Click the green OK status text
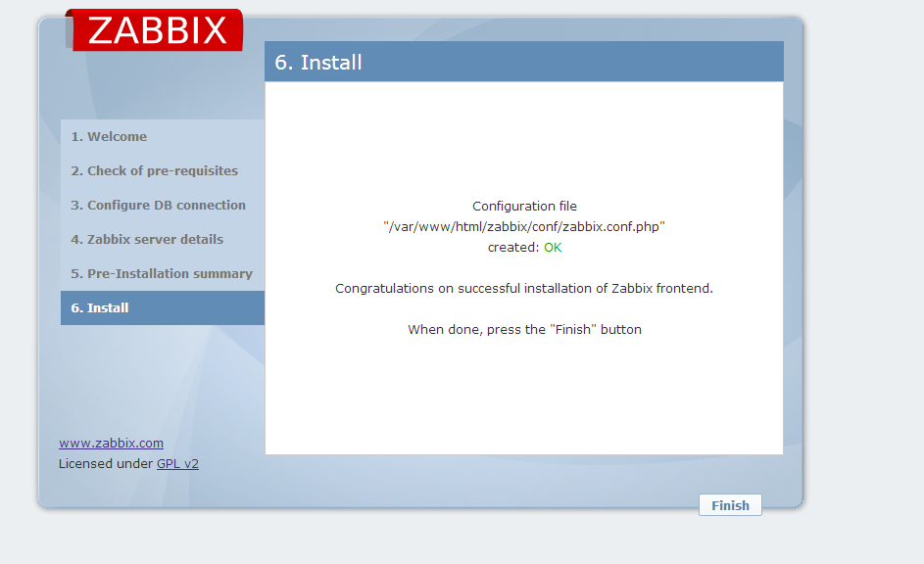924x564 pixels. pyautogui.click(x=553, y=248)
